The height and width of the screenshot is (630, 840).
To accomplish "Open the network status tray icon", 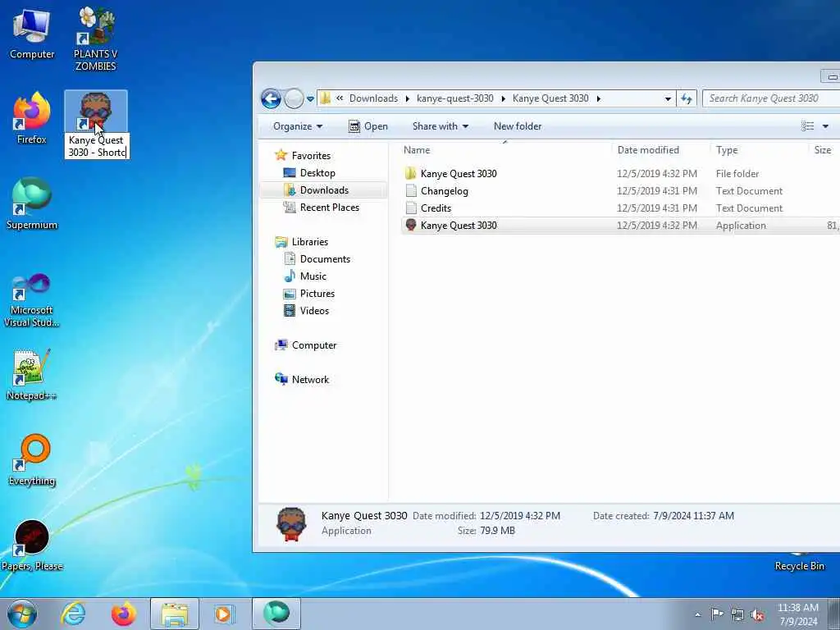I will [737, 614].
